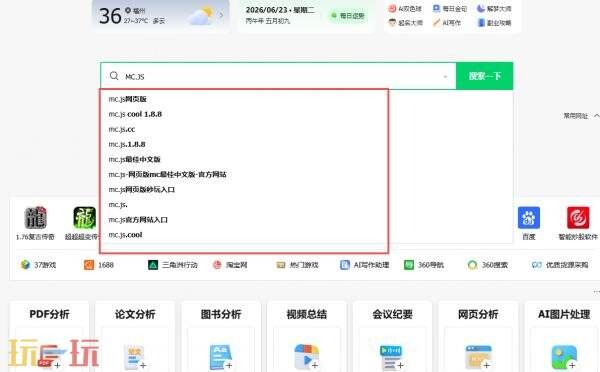This screenshot has width=600, height=372.
Task: Open the 起名大师 shortcut icon
Action: pos(392,23)
